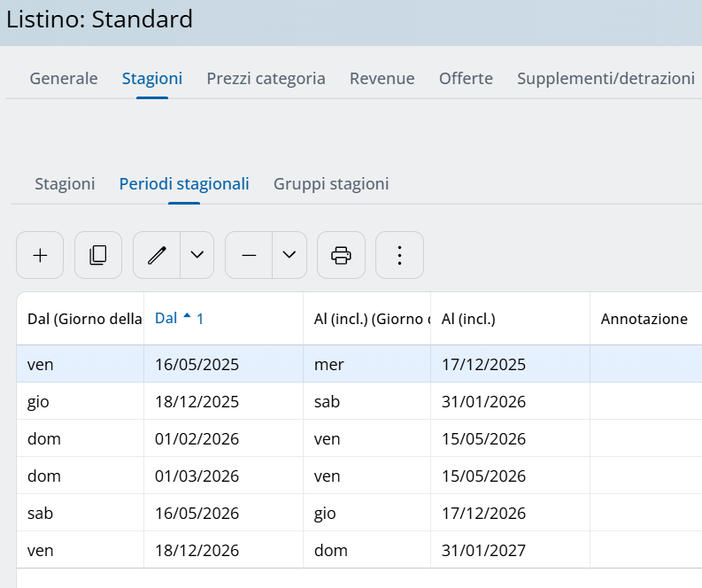Viewport: 702px width, 588px height.
Task: Select the Supplementi/detrazioni tab
Action: tap(606, 78)
